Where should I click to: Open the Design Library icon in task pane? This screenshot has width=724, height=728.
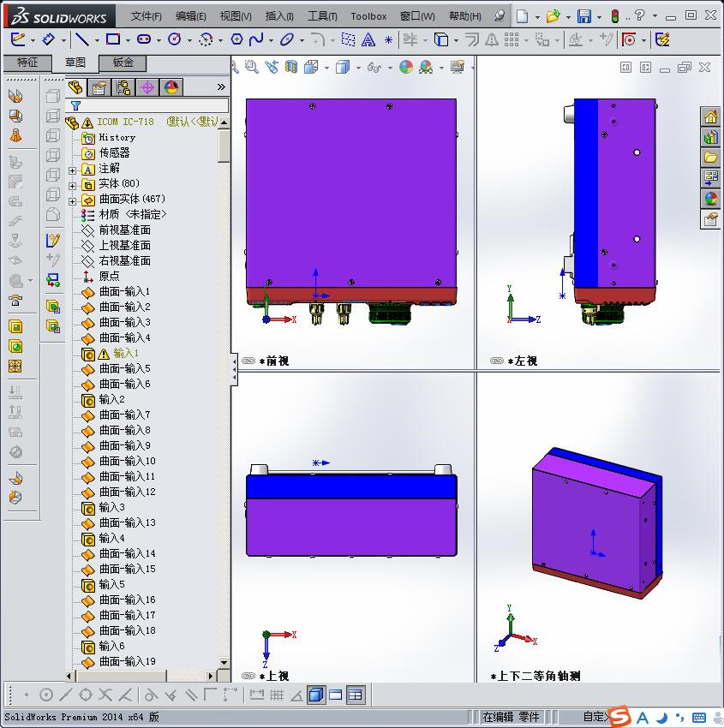pos(710,137)
